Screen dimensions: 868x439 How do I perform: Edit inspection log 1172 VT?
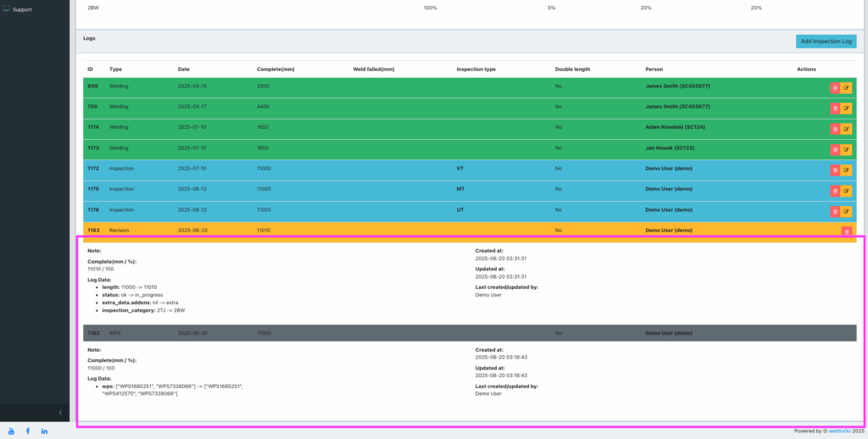tap(846, 170)
